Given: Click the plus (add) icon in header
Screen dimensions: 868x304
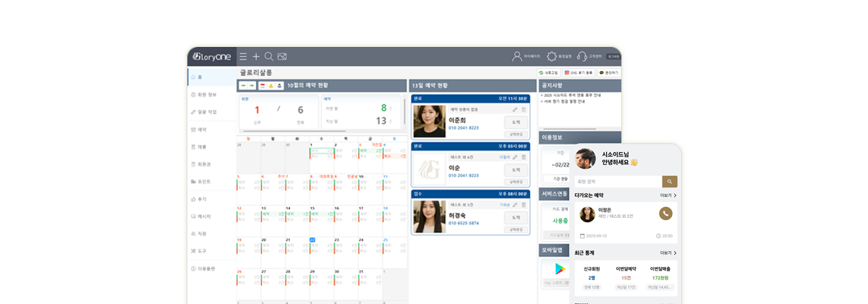Looking at the screenshot, I should 255,56.
